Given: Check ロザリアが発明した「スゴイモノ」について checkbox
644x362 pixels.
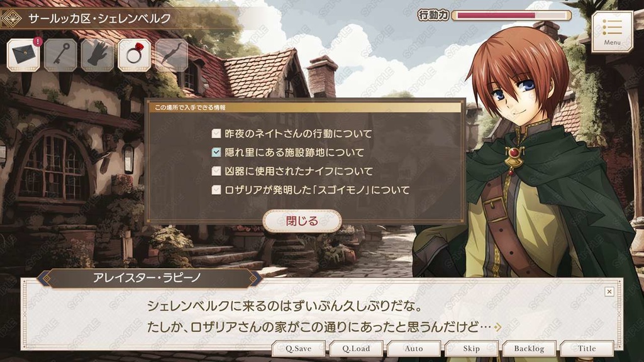Looking at the screenshot, I should 216,190.
